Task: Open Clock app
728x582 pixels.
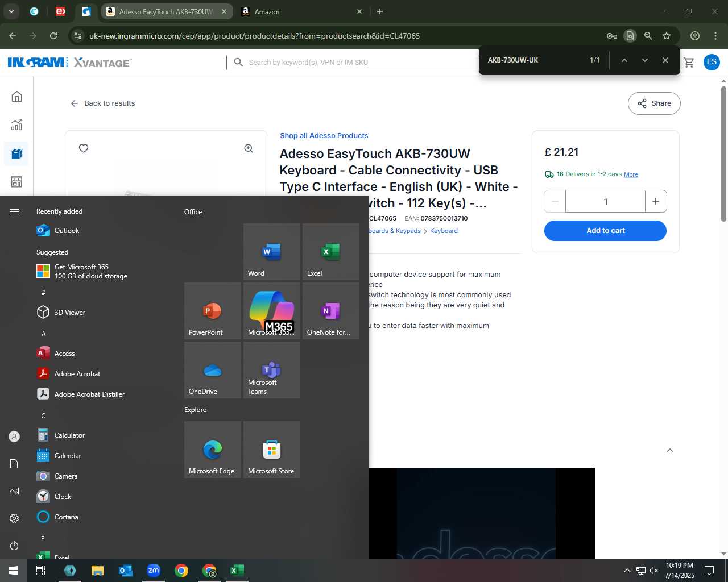Action: coord(102,496)
